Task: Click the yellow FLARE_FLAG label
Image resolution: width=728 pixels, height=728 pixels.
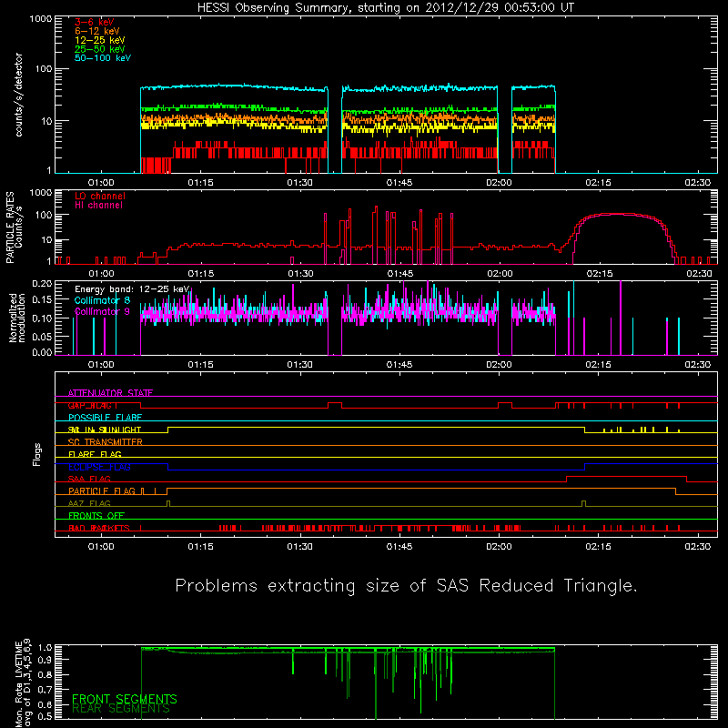Action: click(95, 454)
